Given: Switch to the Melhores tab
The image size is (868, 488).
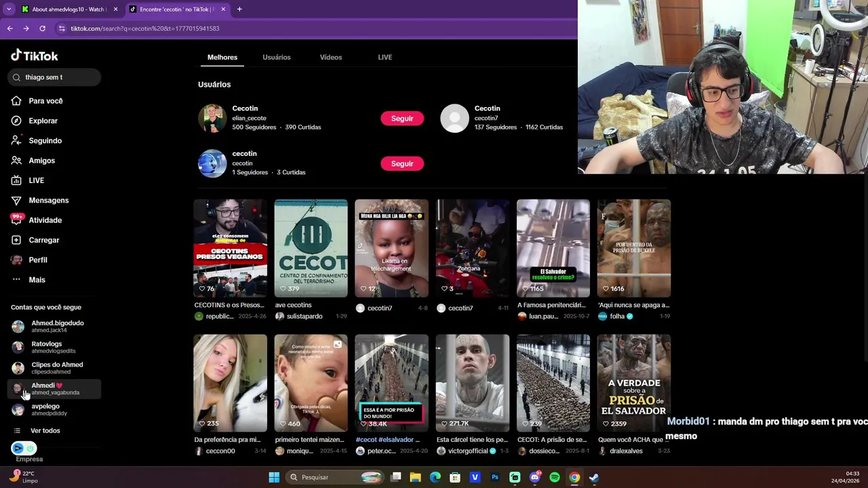Looking at the screenshot, I should coord(222,58).
